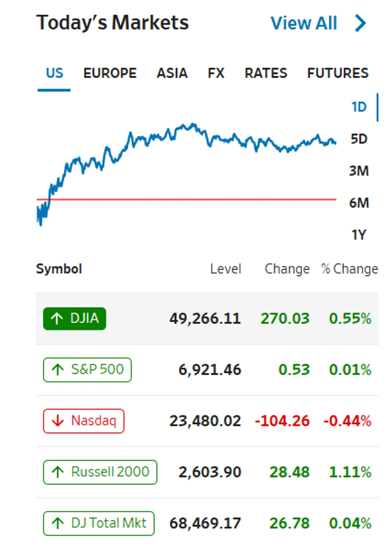The width and height of the screenshot is (392, 553).
Task: Click the up arrow on DJ Total Mkt
Action: (58, 523)
